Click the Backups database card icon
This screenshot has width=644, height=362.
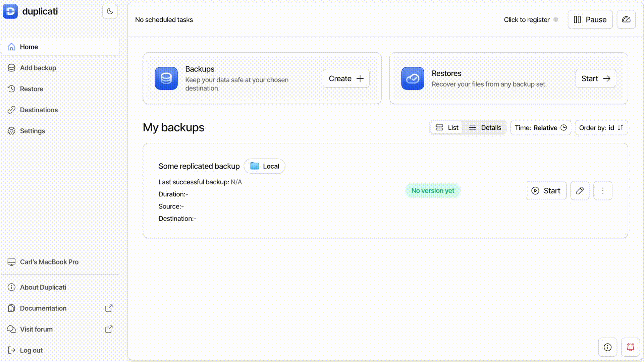pyautogui.click(x=166, y=78)
